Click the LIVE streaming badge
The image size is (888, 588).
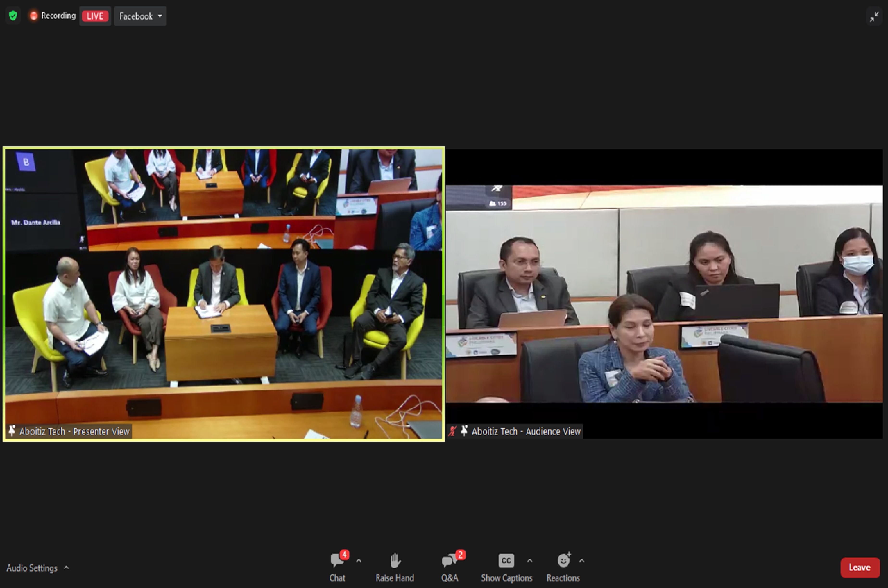click(95, 16)
